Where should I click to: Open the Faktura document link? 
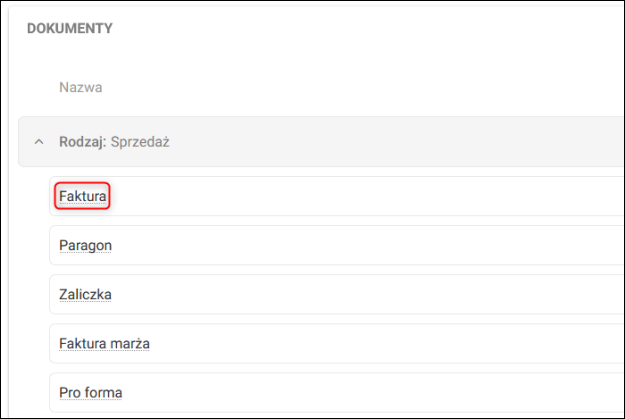click(82, 196)
